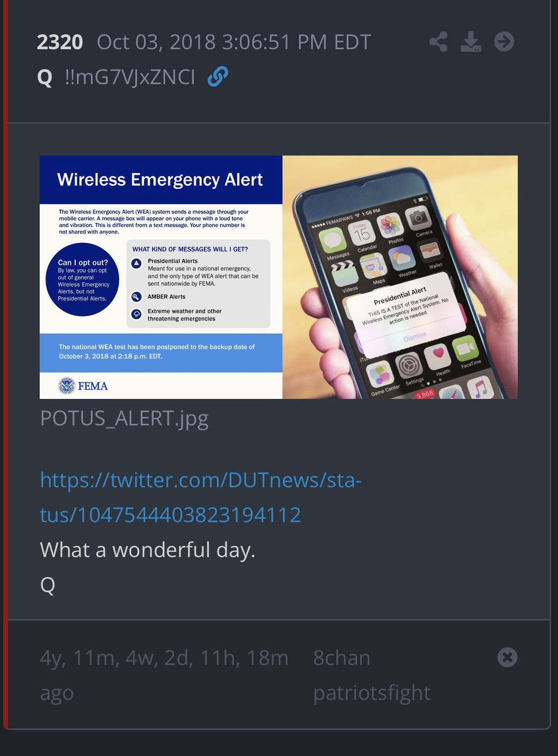Click the share icon for post 2320
558x756 pixels.
(x=438, y=42)
